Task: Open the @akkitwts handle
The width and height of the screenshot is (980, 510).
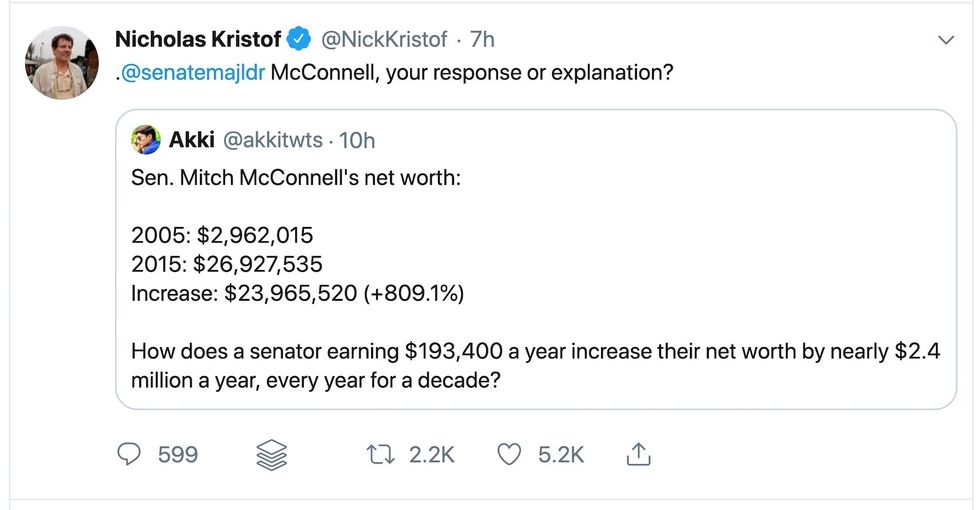Action: (x=269, y=140)
